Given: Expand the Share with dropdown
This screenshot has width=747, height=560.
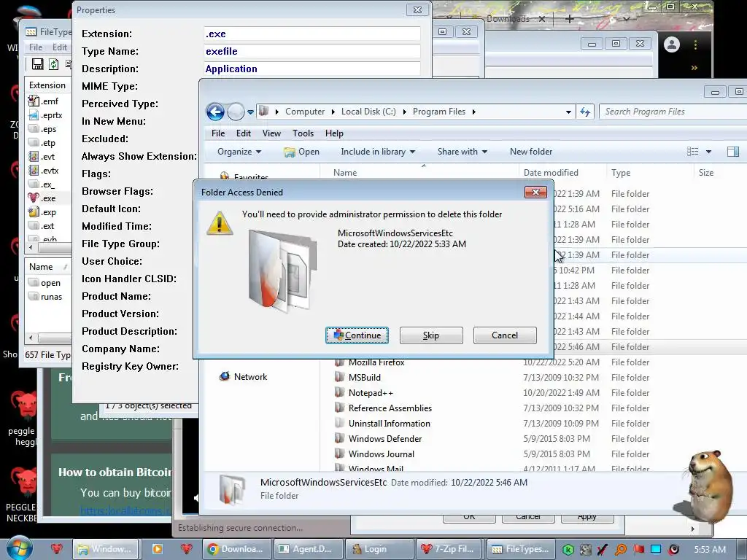Looking at the screenshot, I should tap(462, 152).
